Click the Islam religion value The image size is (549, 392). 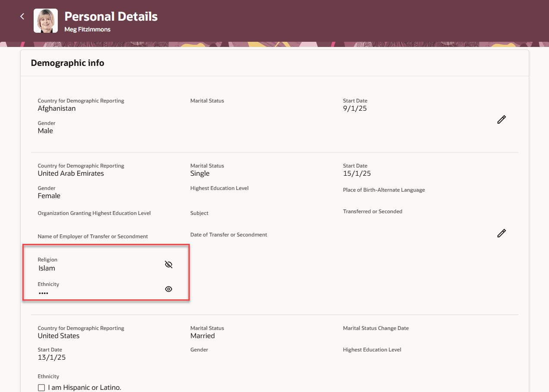[47, 268]
